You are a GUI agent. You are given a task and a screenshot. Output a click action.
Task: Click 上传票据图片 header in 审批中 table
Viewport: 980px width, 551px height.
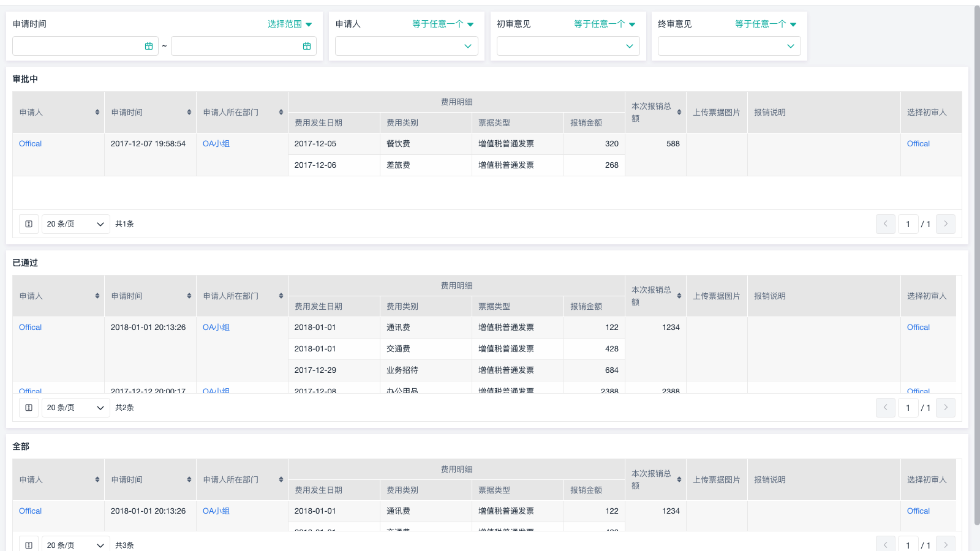(x=717, y=112)
